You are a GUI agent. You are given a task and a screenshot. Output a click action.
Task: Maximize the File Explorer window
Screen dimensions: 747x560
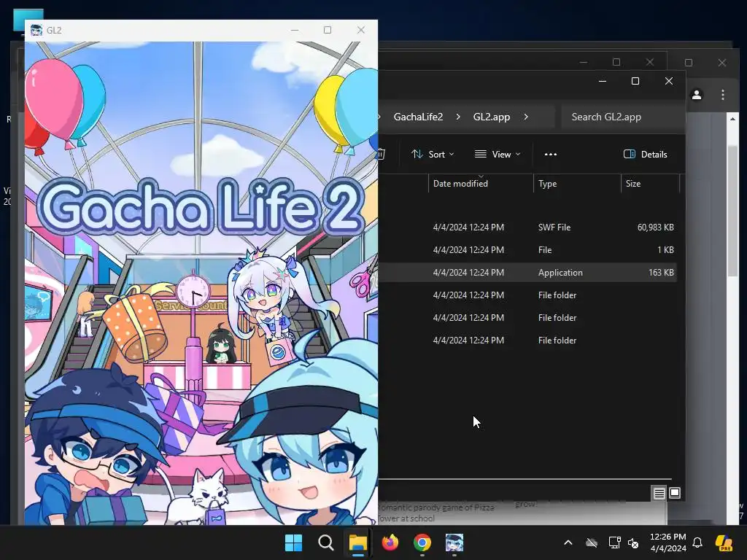(635, 81)
